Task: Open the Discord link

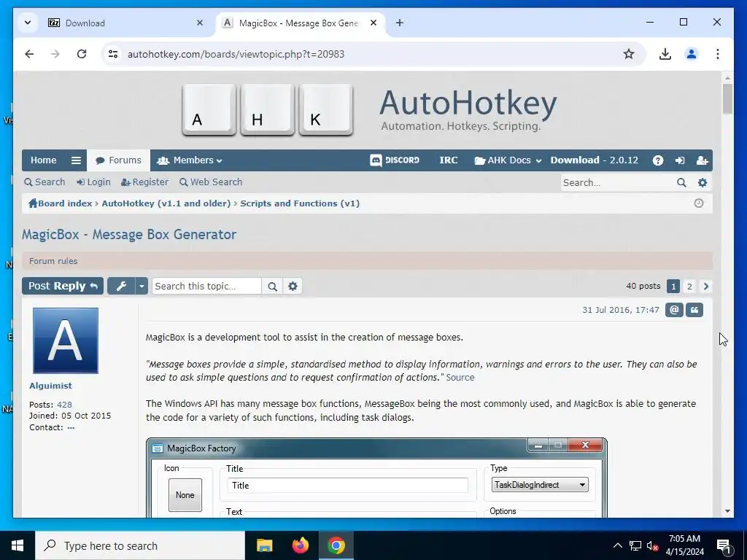Action: [395, 160]
